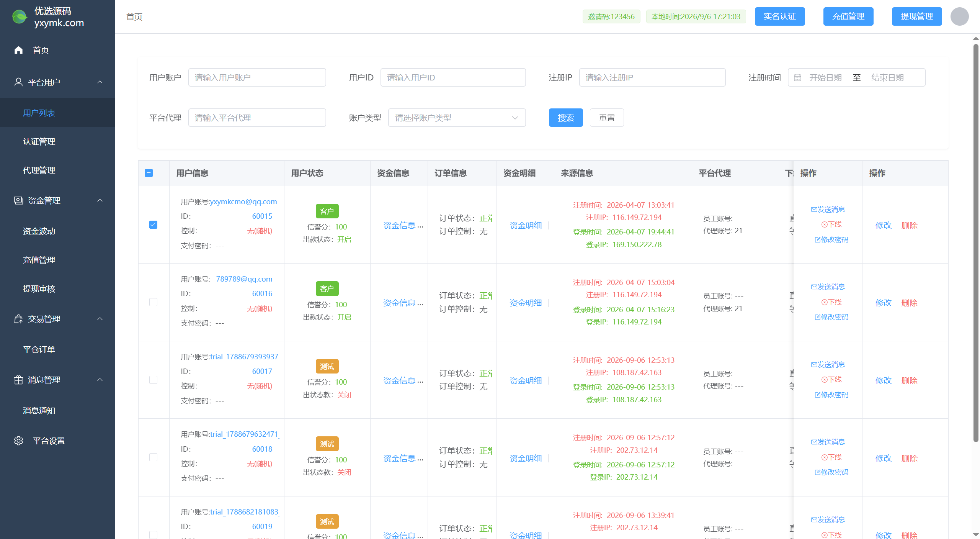Image resolution: width=980 pixels, height=539 pixels.
Task: Collapse the 消息管理 menu chevron
Action: 100,380
